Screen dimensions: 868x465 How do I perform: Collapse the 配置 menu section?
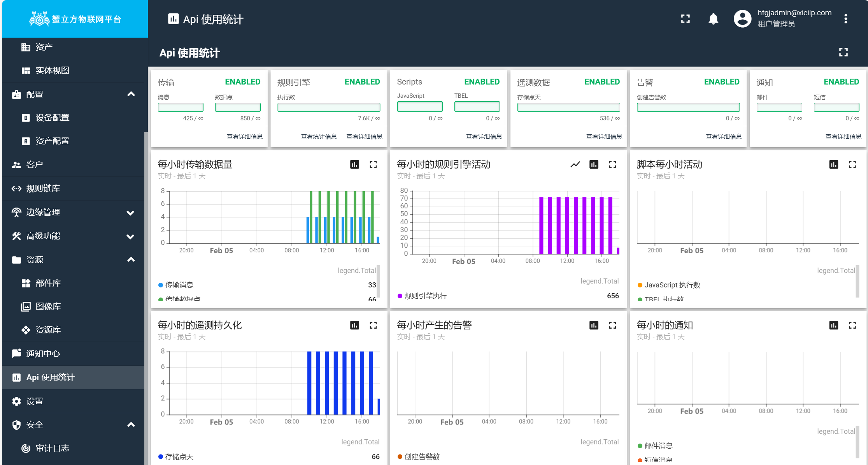click(x=131, y=94)
